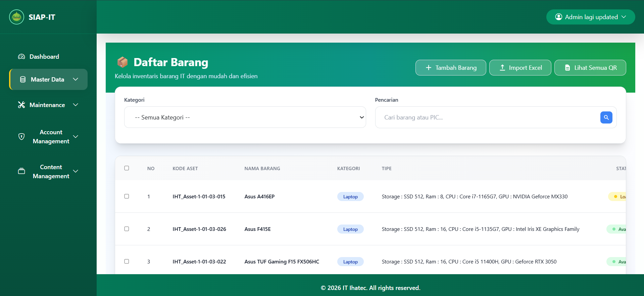Open Account Management menu item
This screenshot has height=296, width=644.
[48, 137]
